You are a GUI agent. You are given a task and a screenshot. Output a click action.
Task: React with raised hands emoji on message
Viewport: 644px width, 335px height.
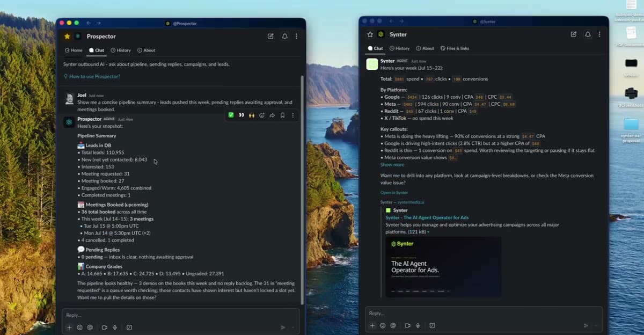(251, 115)
